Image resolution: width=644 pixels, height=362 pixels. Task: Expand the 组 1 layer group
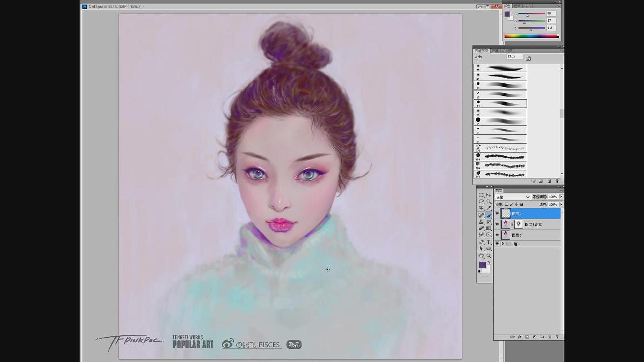503,244
